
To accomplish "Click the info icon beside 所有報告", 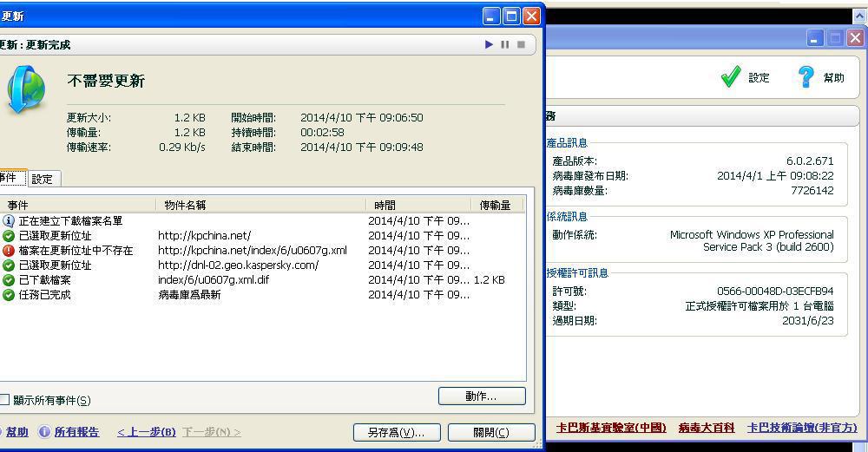I will (x=44, y=431).
